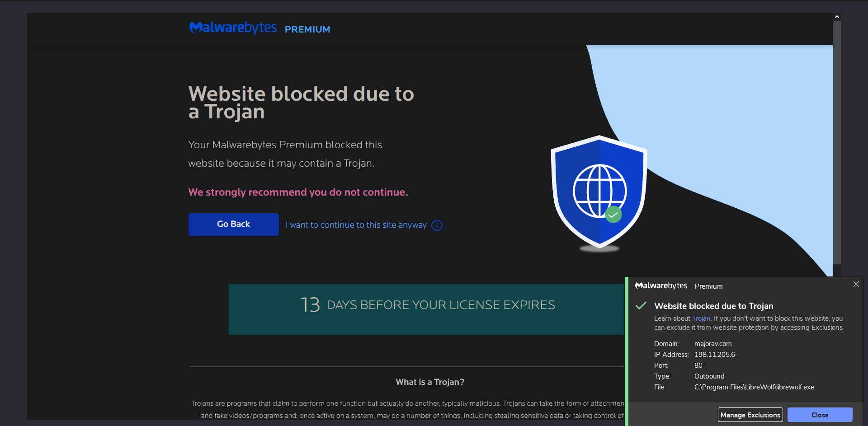The width and height of the screenshot is (868, 426).
Task: Click the license expiry banner
Action: [x=426, y=309]
